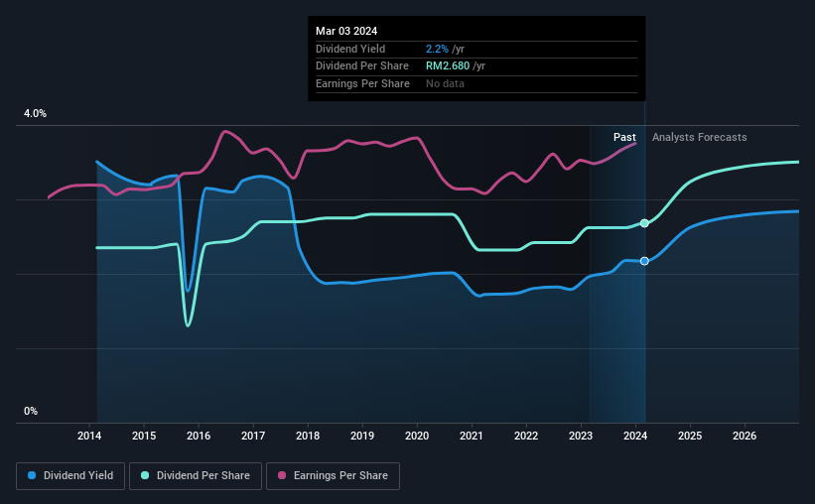This screenshot has height=504, width=815.
Task: Click the 2022 x-axis label
Action: coord(526,436)
